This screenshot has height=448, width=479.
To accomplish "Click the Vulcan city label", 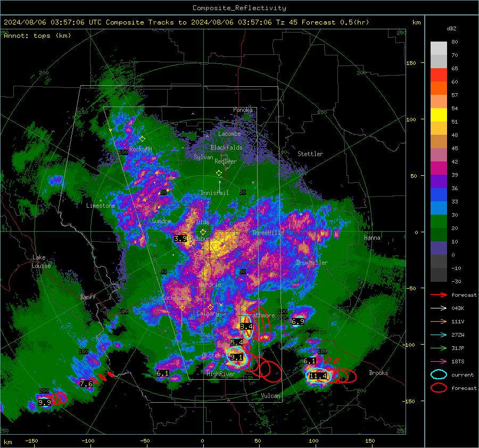I will 270,396.
